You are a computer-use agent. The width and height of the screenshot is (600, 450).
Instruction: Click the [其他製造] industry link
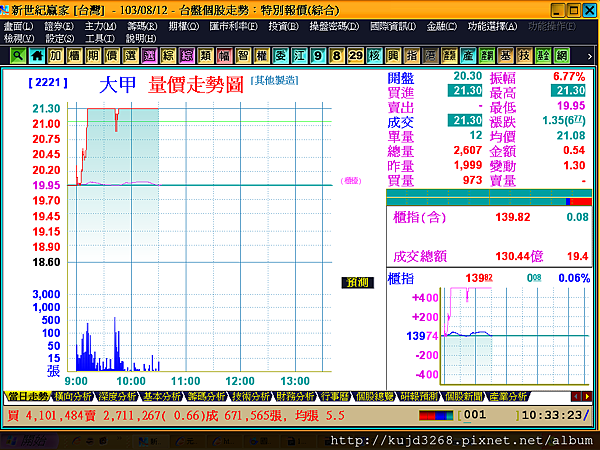[274, 80]
